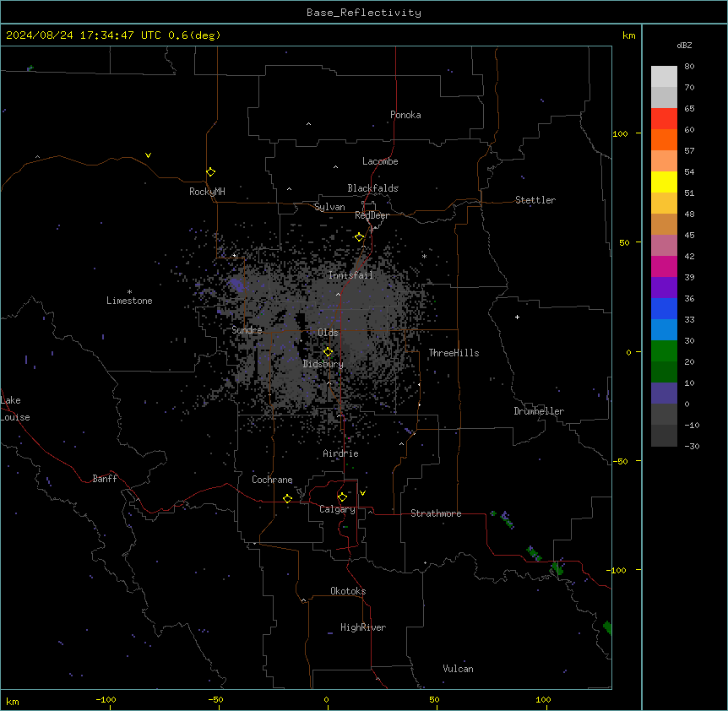Image resolution: width=728 pixels, height=711 pixels.
Task: Click the yellow V marker northeast of Calgary
Action: coord(362,493)
